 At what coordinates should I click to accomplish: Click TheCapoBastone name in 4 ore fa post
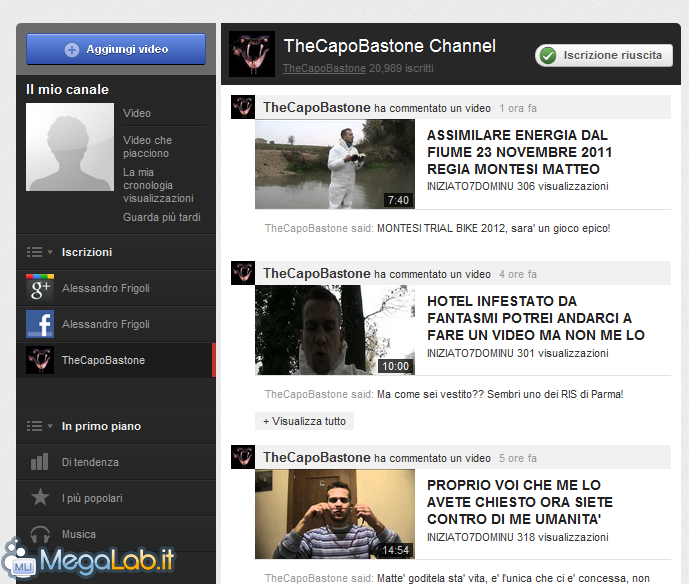317,274
